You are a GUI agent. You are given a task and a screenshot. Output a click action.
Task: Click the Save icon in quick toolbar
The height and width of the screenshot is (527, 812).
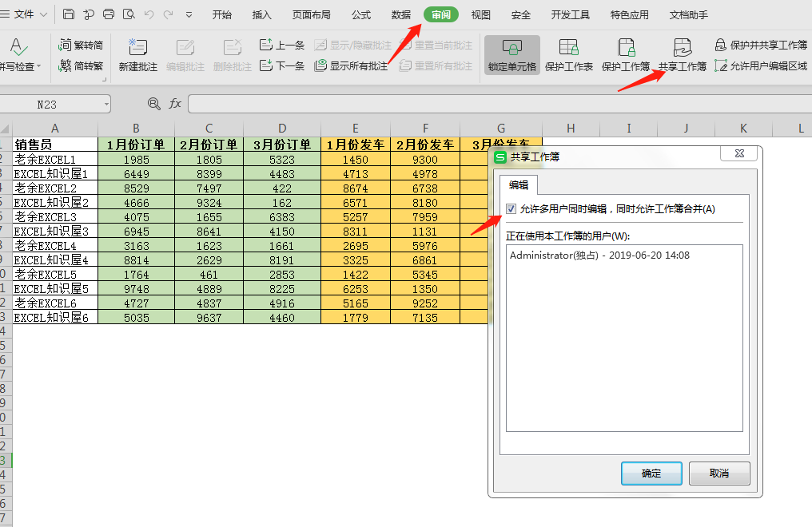pyautogui.click(x=69, y=14)
